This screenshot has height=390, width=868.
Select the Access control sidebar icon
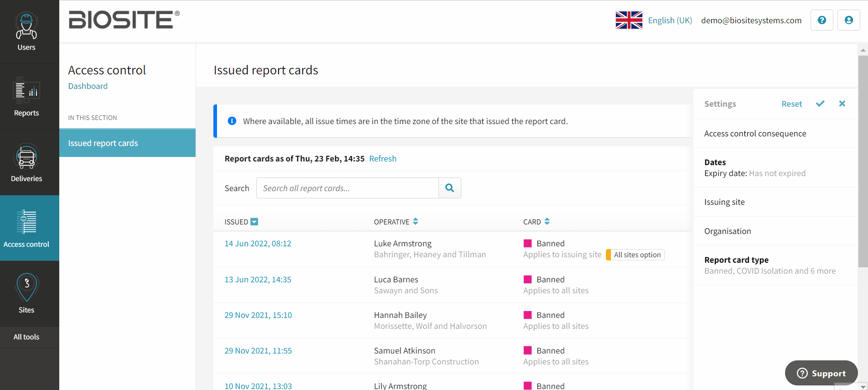26,222
